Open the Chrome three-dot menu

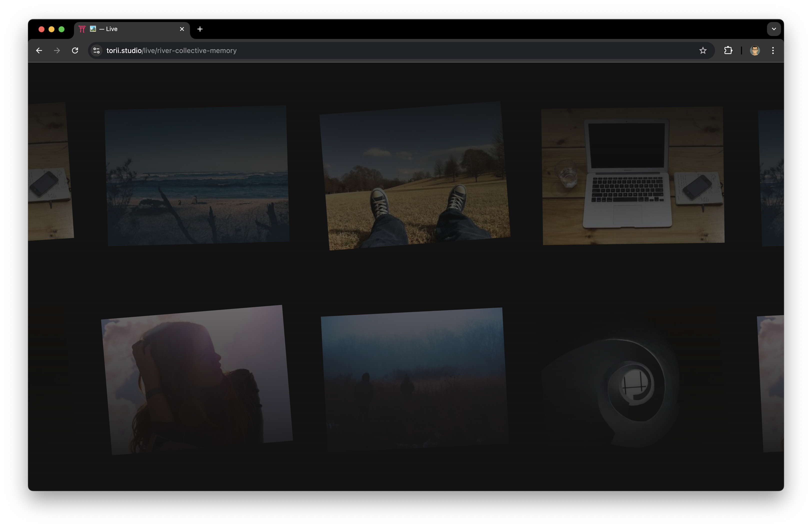pos(773,50)
